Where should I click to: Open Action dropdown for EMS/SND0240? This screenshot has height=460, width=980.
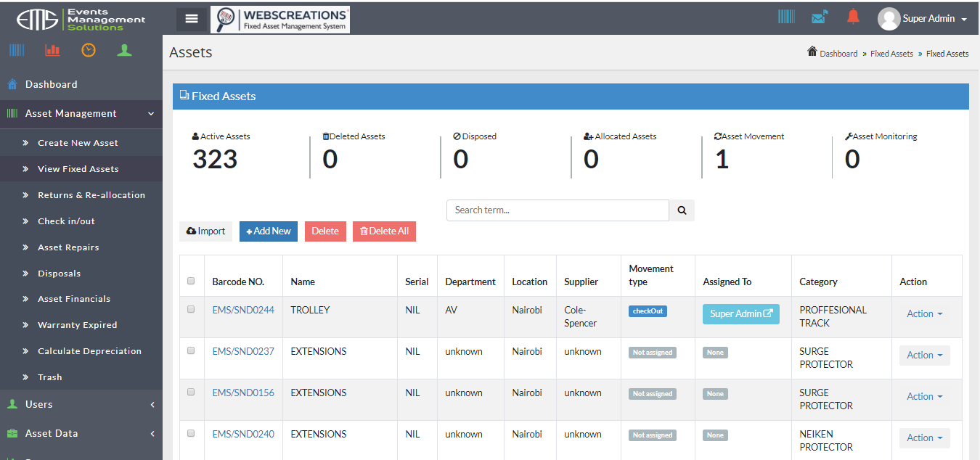[925, 438]
